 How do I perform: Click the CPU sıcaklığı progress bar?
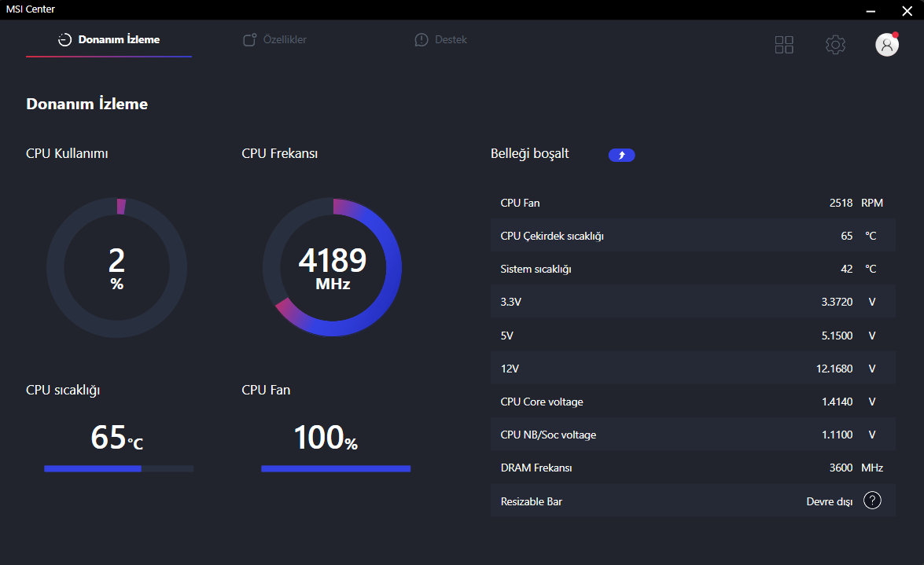pyautogui.click(x=119, y=469)
